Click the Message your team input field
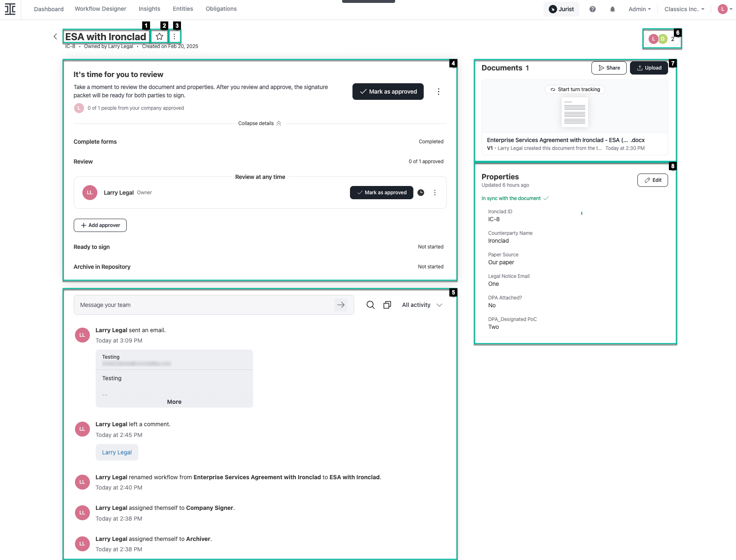 (186, 305)
